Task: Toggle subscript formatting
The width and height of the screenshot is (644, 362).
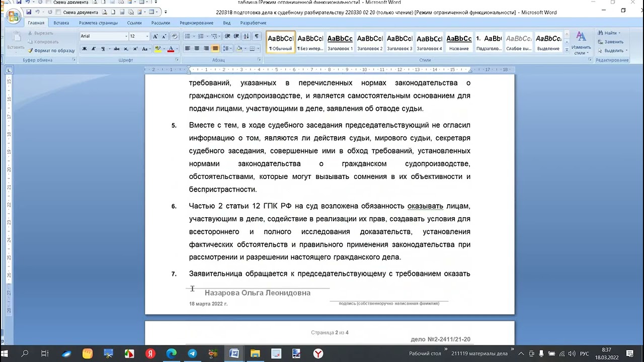Action: click(x=126, y=49)
